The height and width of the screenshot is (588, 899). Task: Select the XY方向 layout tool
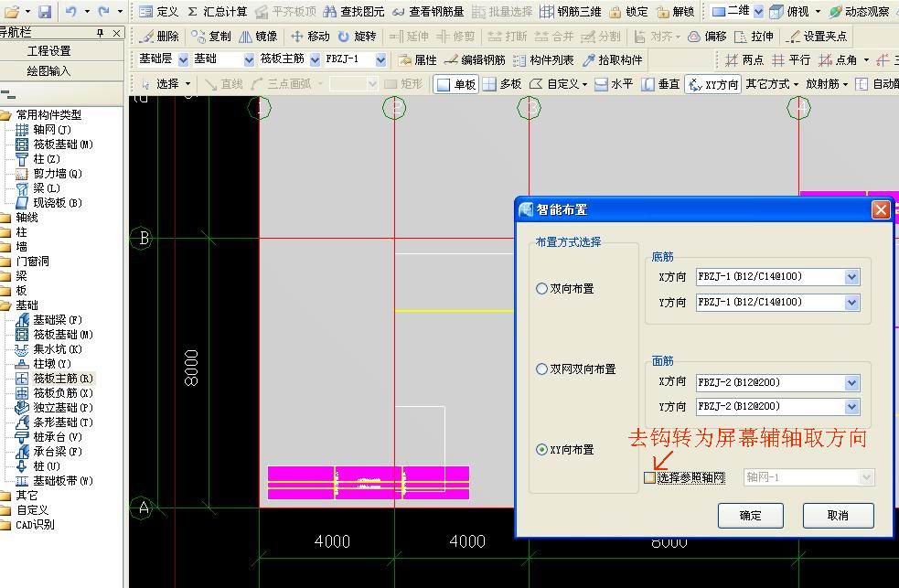714,84
